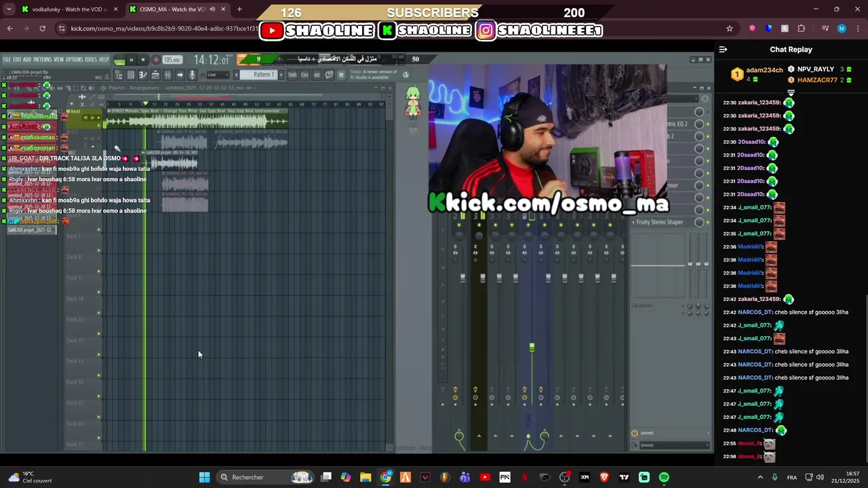Viewport: 868px width, 488px height.
Task: Click top gifter HAMZACR77
Action: [x=817, y=80]
